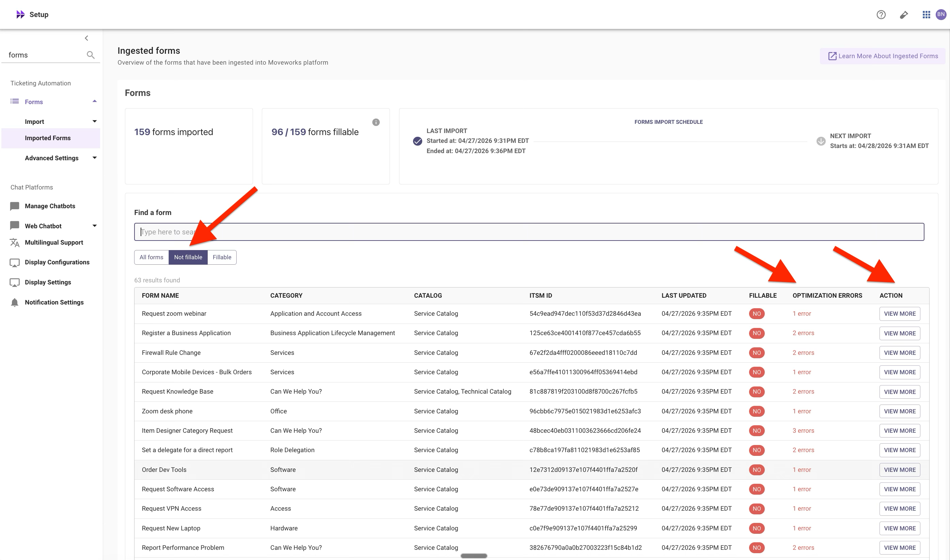The height and width of the screenshot is (560, 950).
Task: Expand the Advanced Settings submenu arrow
Action: 95,158
